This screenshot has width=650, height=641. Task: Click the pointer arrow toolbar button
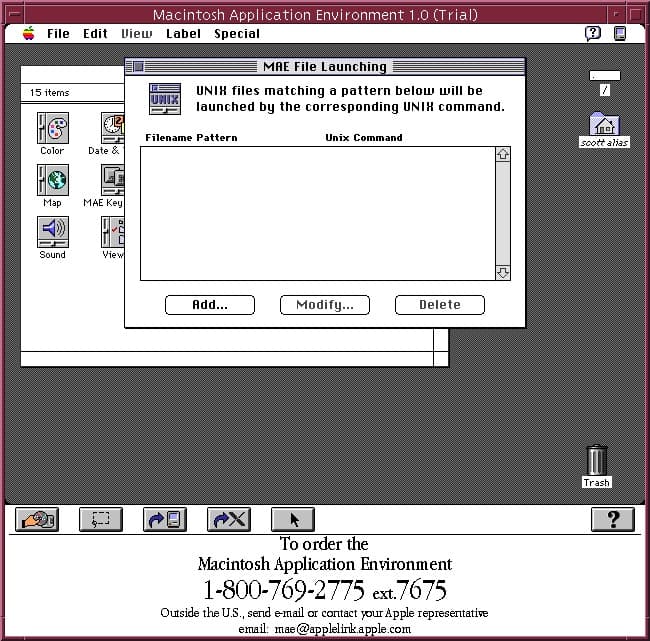tap(293, 519)
